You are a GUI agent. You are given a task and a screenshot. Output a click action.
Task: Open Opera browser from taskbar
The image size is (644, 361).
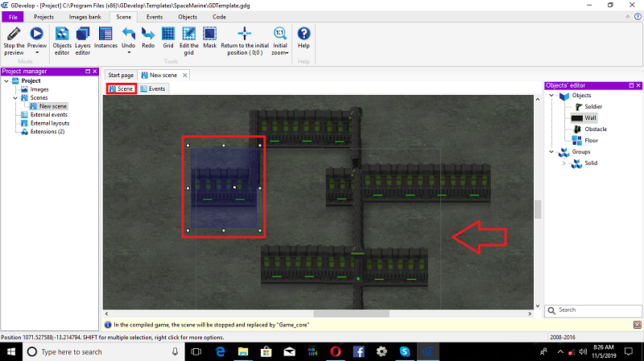click(x=336, y=352)
